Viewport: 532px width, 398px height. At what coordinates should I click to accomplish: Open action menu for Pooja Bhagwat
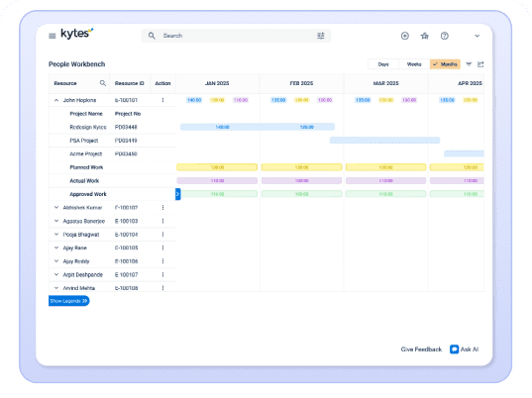(162, 235)
